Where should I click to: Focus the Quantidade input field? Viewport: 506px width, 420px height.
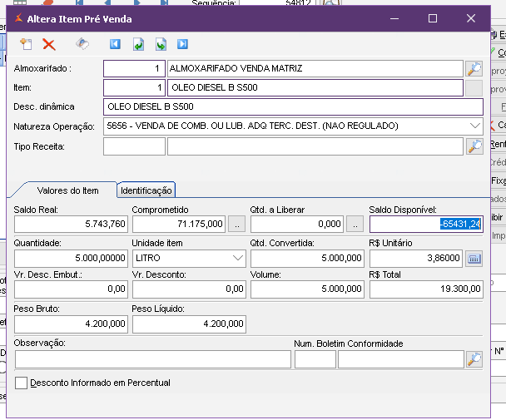(71, 258)
